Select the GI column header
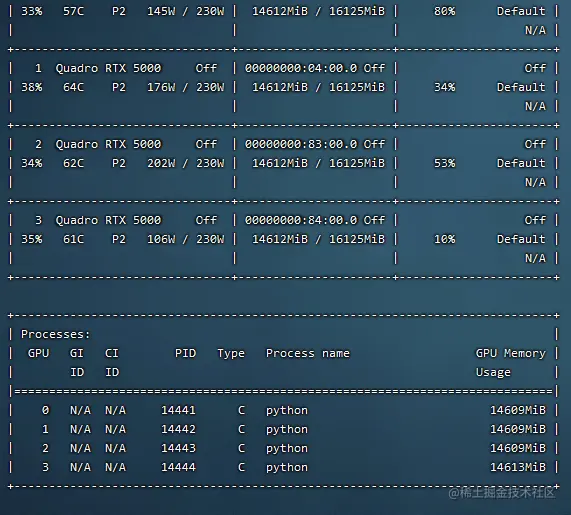The height and width of the screenshot is (515, 571). coord(77,353)
